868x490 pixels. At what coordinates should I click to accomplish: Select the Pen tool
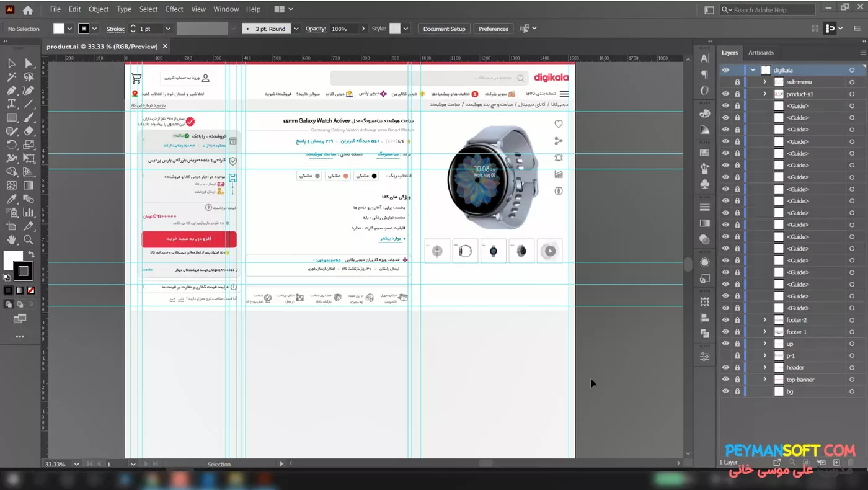[12, 91]
